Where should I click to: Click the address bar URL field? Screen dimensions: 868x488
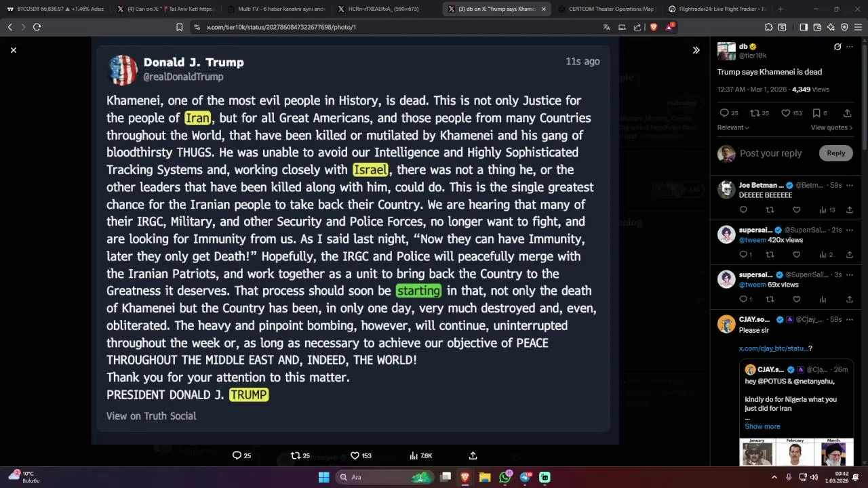(x=393, y=27)
